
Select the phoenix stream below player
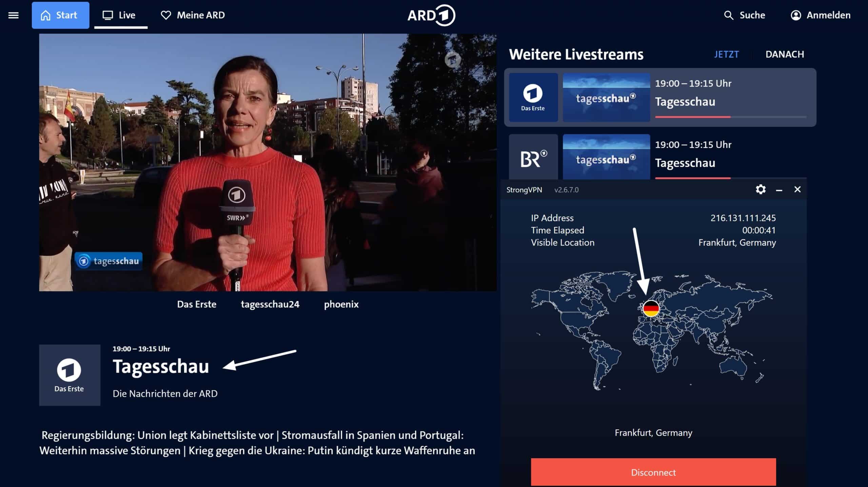341,304
